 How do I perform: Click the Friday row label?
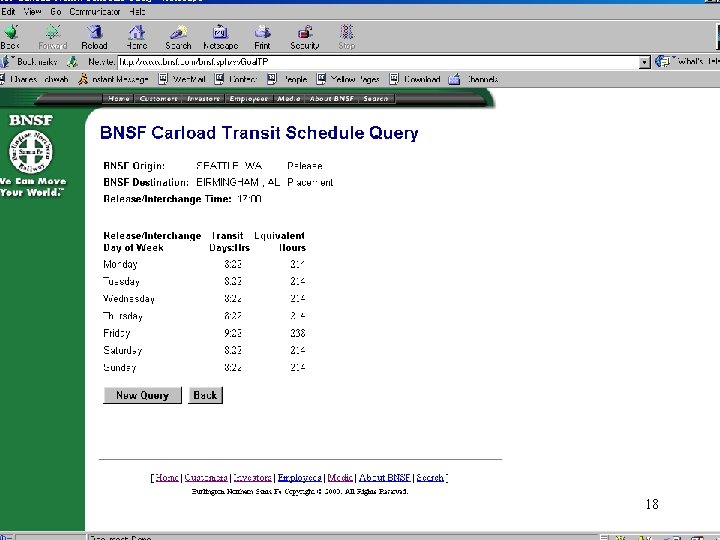pyautogui.click(x=117, y=333)
